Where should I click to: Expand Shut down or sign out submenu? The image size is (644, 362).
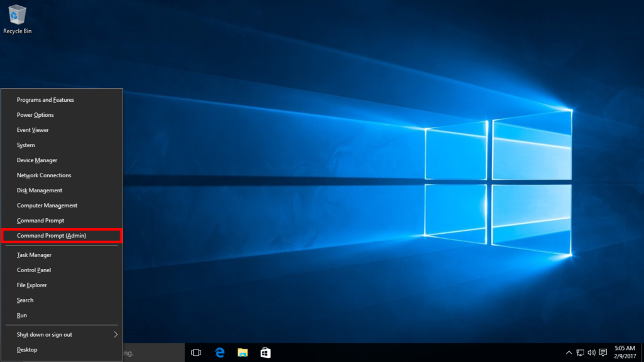coord(62,334)
